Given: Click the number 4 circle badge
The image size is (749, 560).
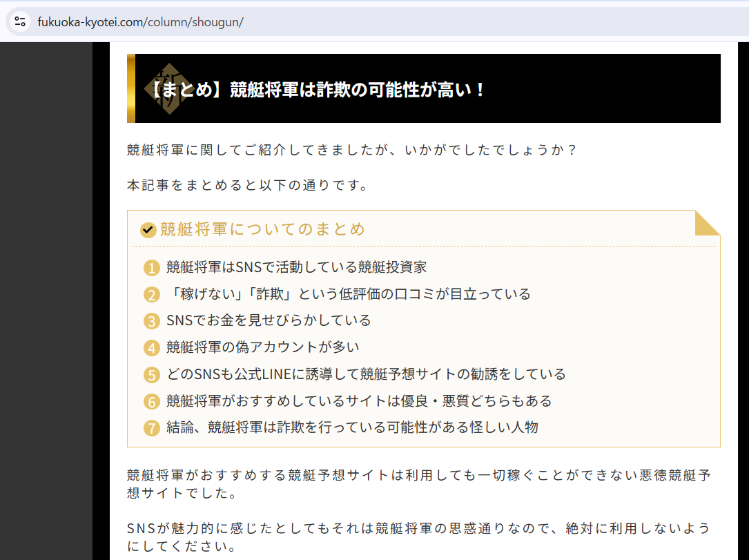Looking at the screenshot, I should tap(152, 348).
